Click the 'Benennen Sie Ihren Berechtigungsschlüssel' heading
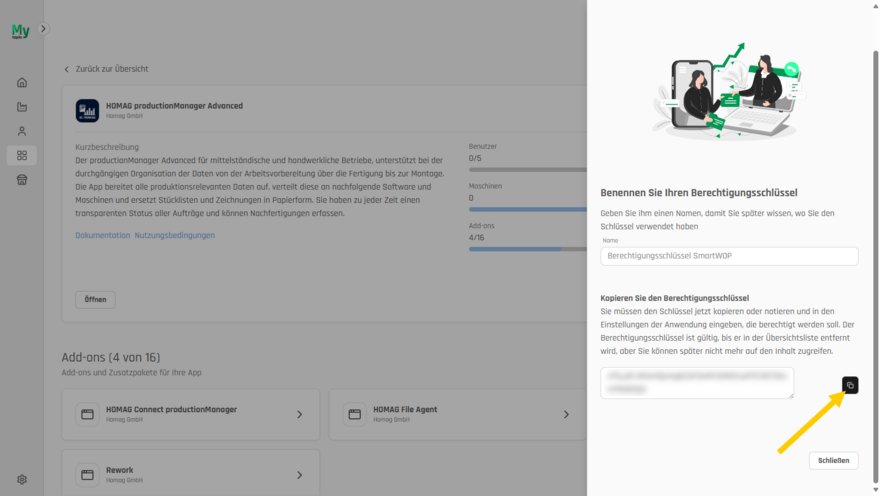The width and height of the screenshot is (880, 496). (699, 192)
